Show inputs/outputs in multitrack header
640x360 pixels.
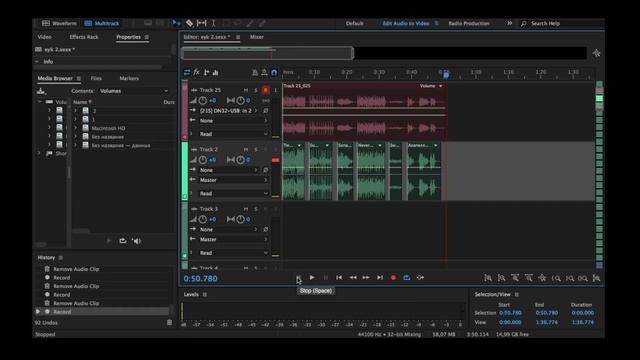pyautogui.click(x=187, y=72)
